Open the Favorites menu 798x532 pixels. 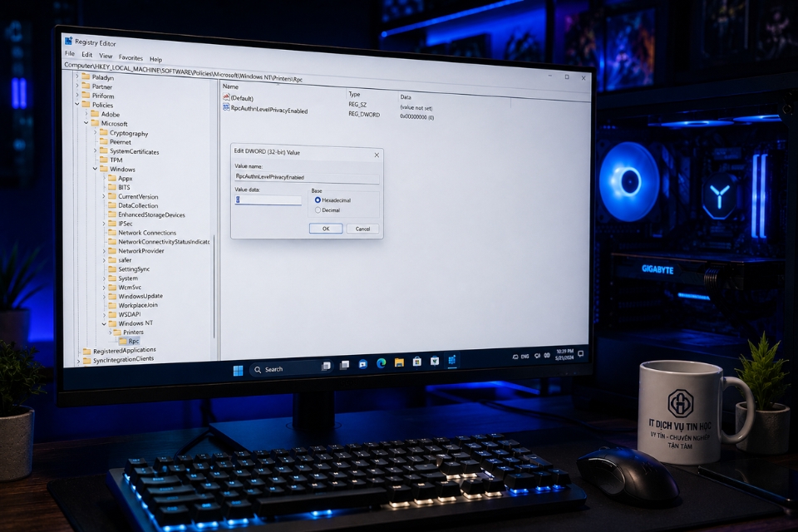tap(131, 57)
